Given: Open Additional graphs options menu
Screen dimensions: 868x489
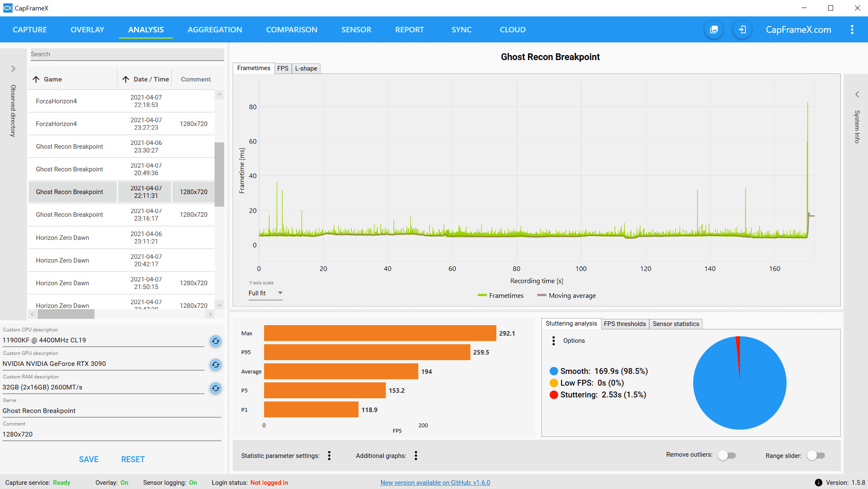Looking at the screenshot, I should pos(416,456).
